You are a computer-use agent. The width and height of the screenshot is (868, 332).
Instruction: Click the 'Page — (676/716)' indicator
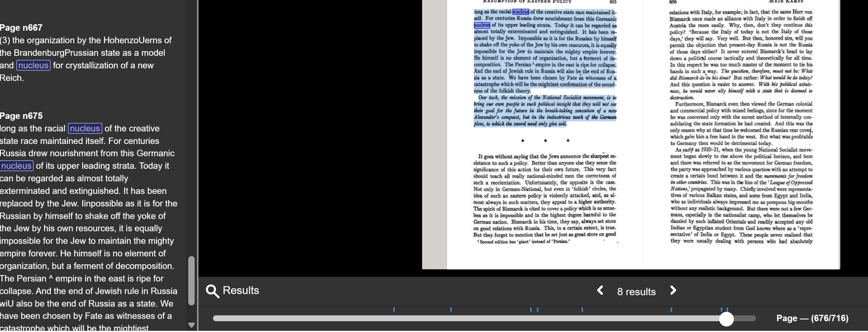(813, 318)
